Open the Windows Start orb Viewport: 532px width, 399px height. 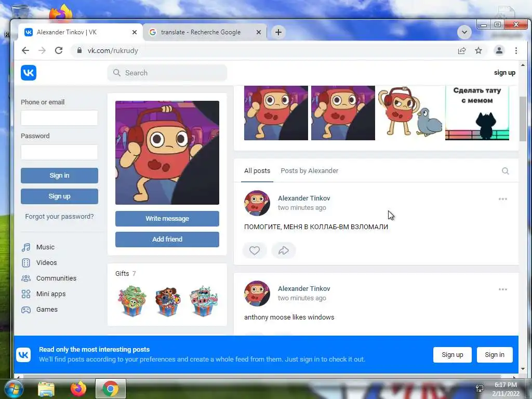coord(14,389)
